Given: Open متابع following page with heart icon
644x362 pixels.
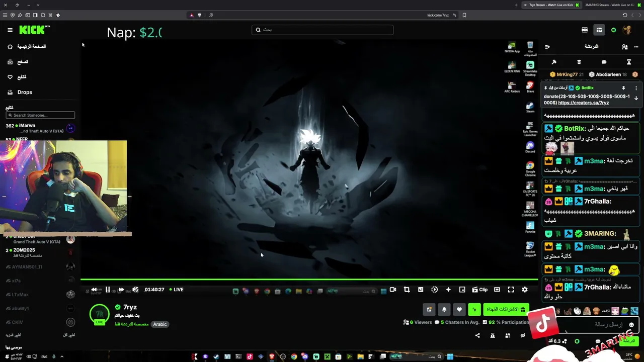Looking at the screenshot, I should click(17, 77).
